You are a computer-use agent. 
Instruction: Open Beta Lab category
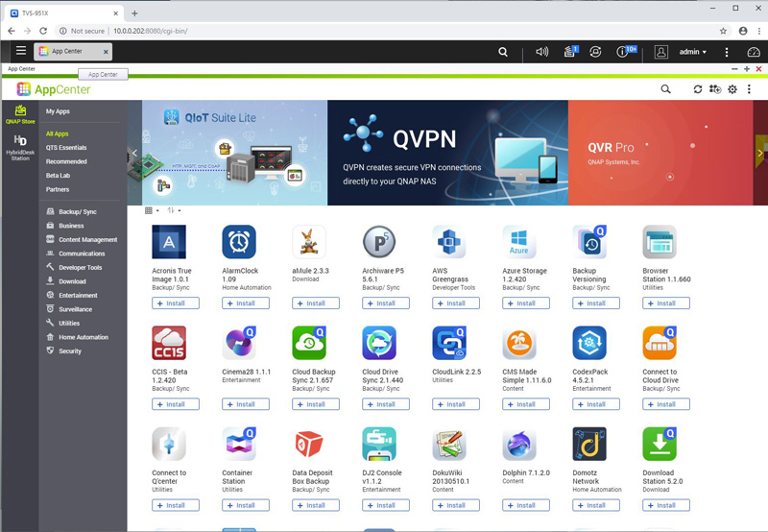[58, 176]
